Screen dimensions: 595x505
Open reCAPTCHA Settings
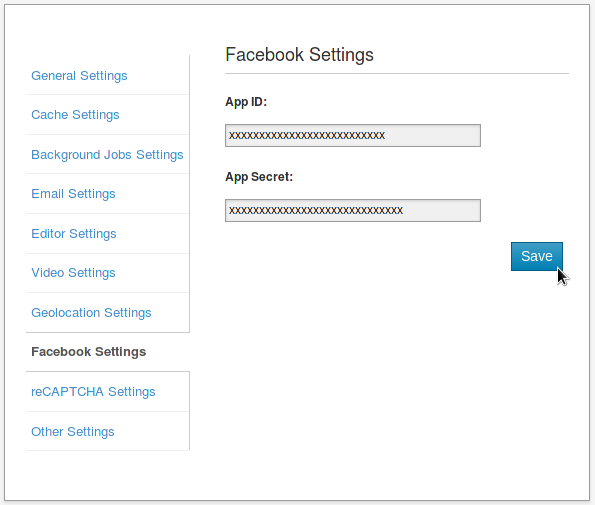[93, 392]
